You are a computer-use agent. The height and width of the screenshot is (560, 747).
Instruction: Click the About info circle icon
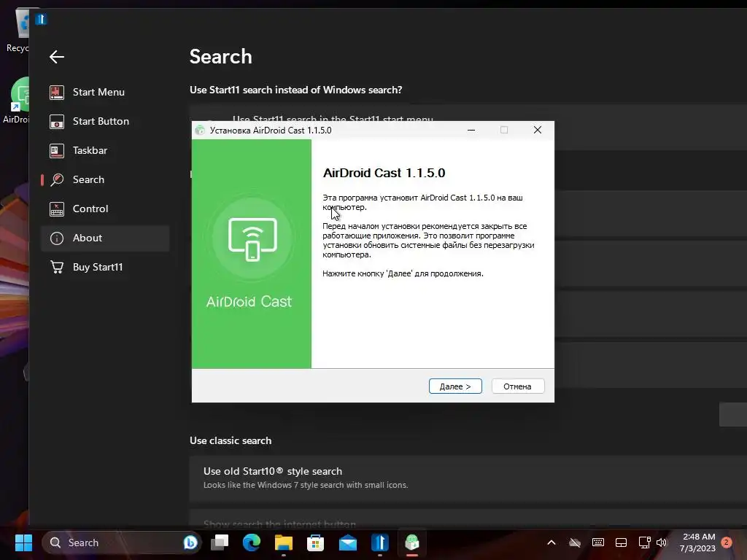57,238
